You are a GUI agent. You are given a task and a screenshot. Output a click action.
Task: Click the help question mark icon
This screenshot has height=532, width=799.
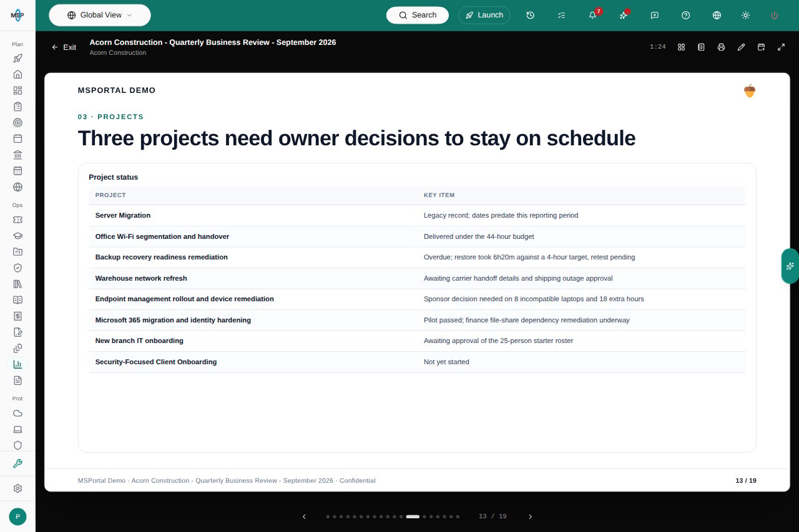[686, 15]
